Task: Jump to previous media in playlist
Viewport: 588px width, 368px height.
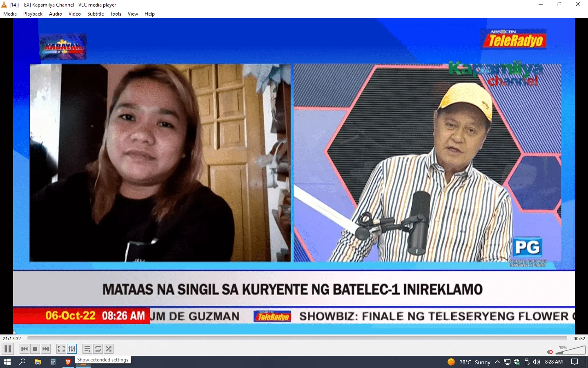Action: click(x=24, y=349)
